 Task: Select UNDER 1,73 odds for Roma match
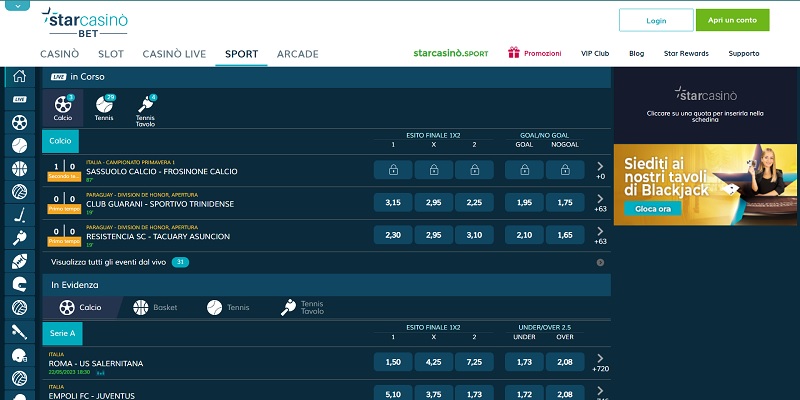(524, 361)
